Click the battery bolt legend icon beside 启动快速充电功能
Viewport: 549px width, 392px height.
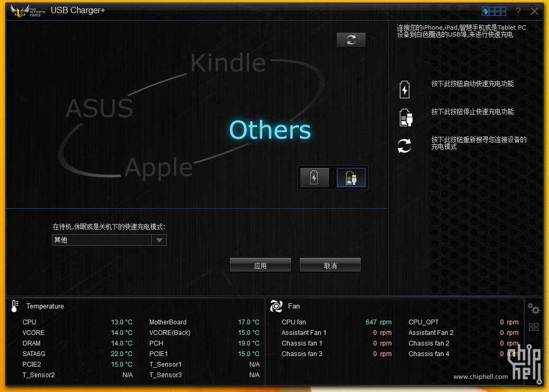pyautogui.click(x=405, y=89)
